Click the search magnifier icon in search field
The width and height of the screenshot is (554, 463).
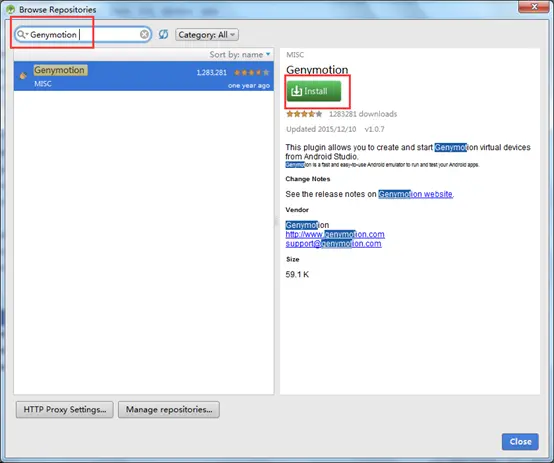pyautogui.click(x=22, y=34)
